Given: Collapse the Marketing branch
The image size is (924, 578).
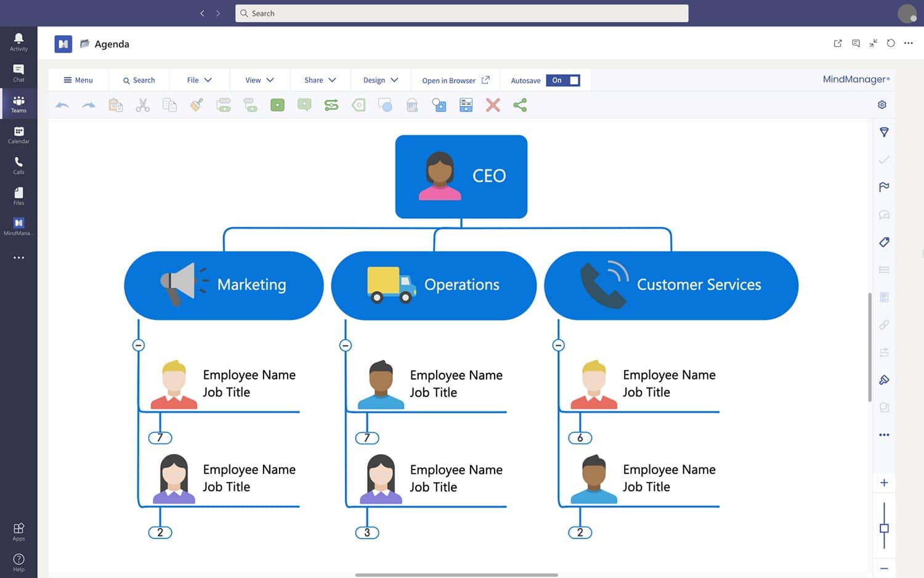Looking at the screenshot, I should click(139, 345).
